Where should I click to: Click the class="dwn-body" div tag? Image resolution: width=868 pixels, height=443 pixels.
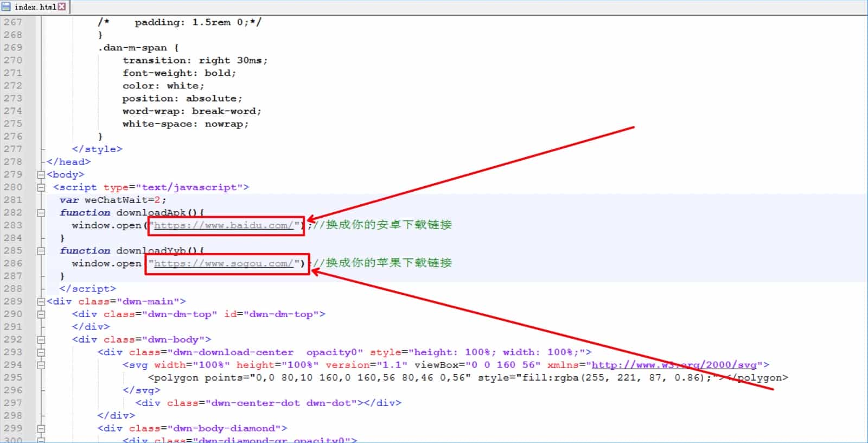[142, 339]
